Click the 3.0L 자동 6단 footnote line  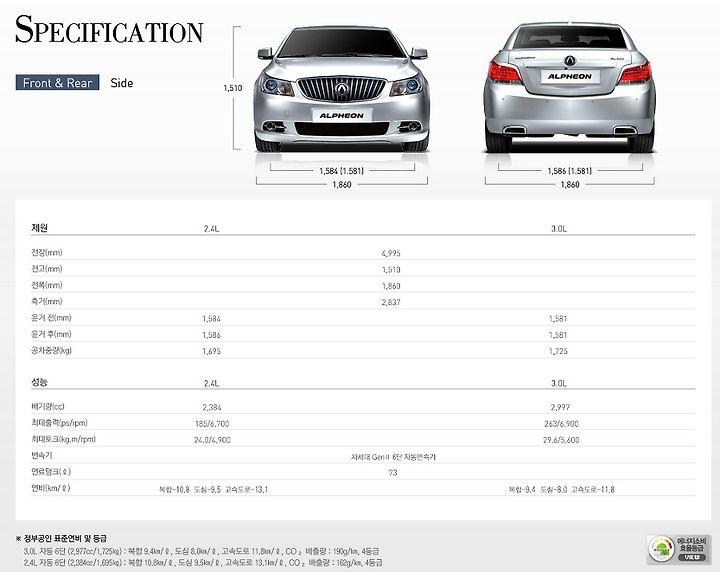tap(201, 551)
